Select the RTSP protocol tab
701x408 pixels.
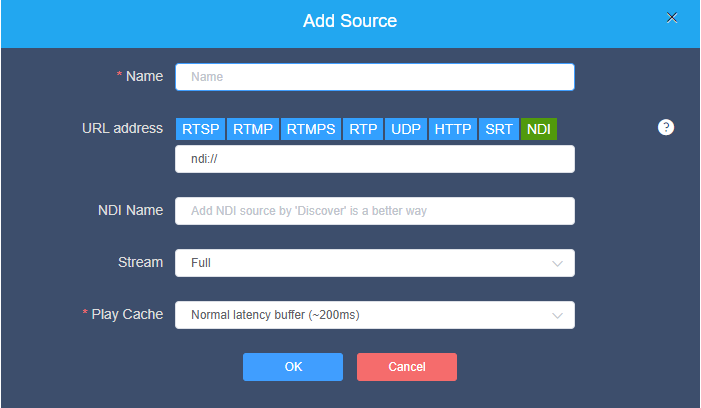(x=200, y=129)
